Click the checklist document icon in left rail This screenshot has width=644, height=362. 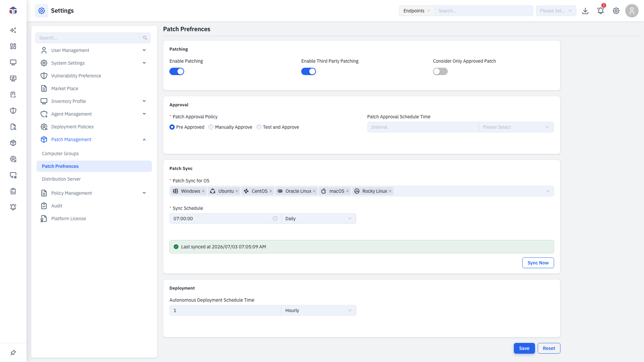13,95
